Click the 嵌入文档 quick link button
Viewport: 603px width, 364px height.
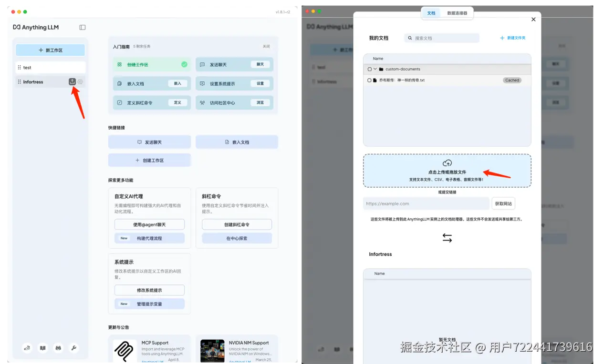tap(237, 142)
